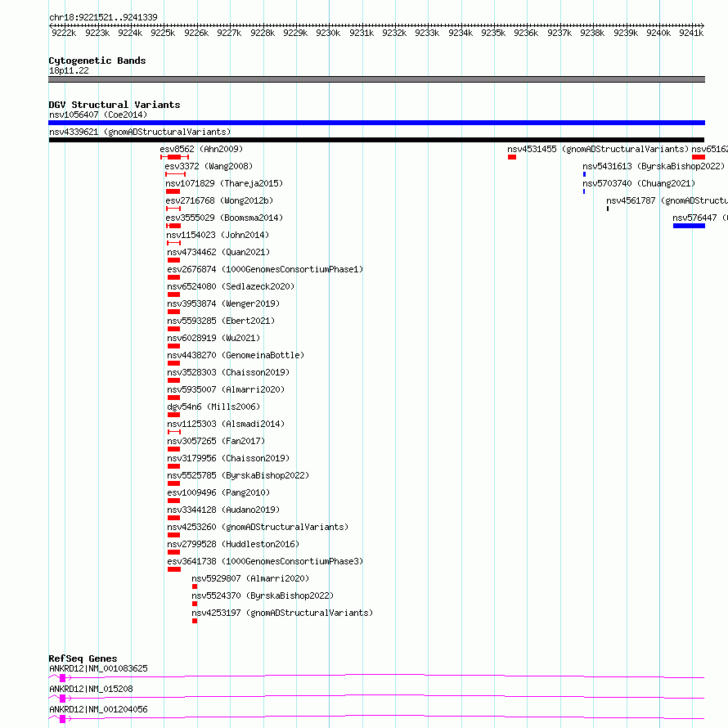Click the 9238k position on the ruler
The height and width of the screenshot is (728, 728).
click(592, 33)
